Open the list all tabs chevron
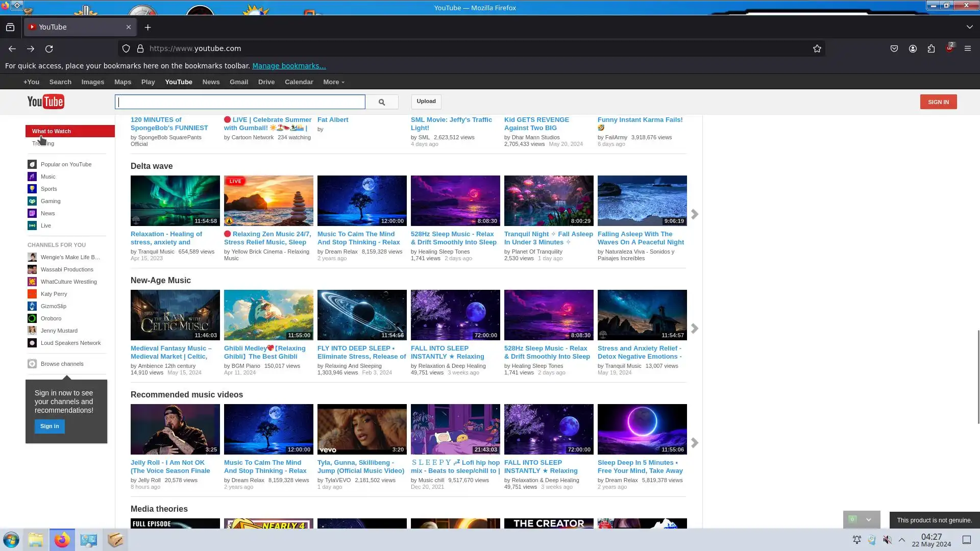 pyautogui.click(x=969, y=27)
